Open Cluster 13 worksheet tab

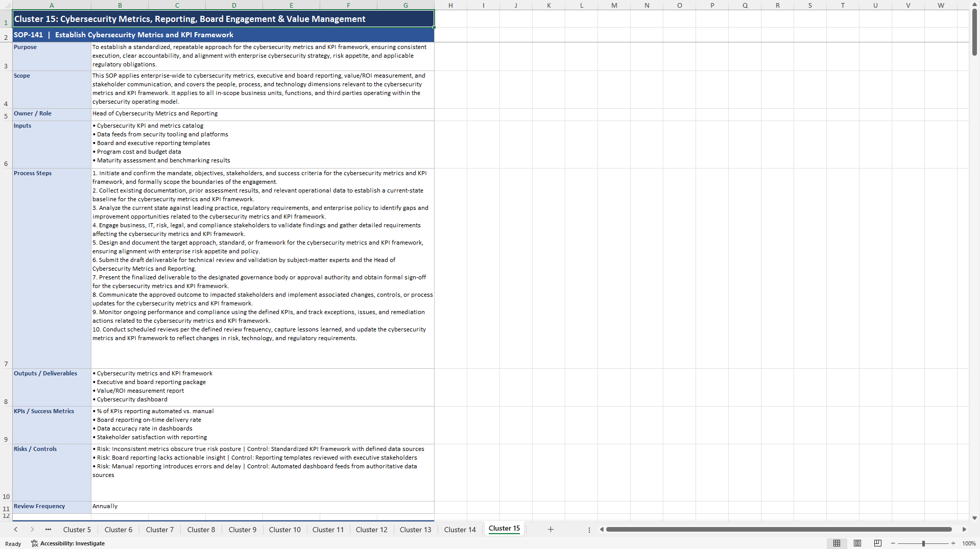click(x=416, y=530)
